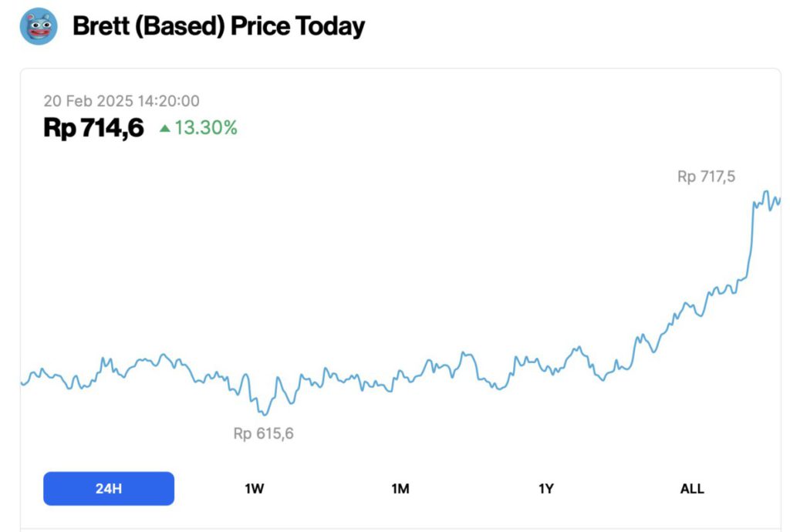Click the 20 Feb 2025 timestamp
The width and height of the screenshot is (790, 532).
122,101
